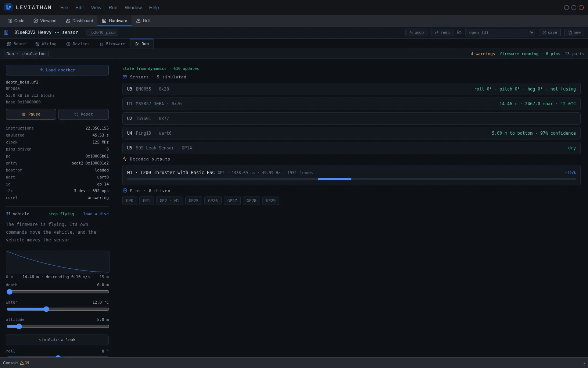
Task: Click the undo button
Action: point(416,32)
